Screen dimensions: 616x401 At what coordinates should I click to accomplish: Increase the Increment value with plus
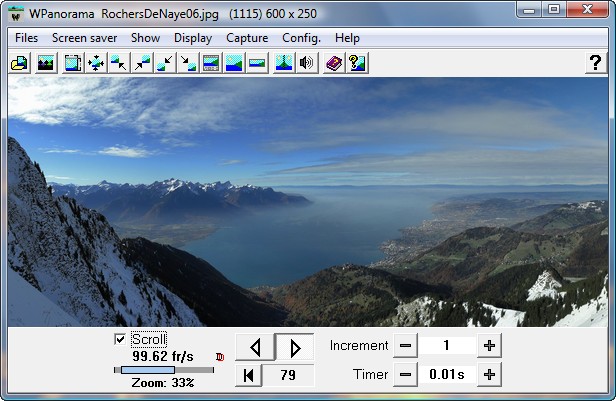click(489, 346)
